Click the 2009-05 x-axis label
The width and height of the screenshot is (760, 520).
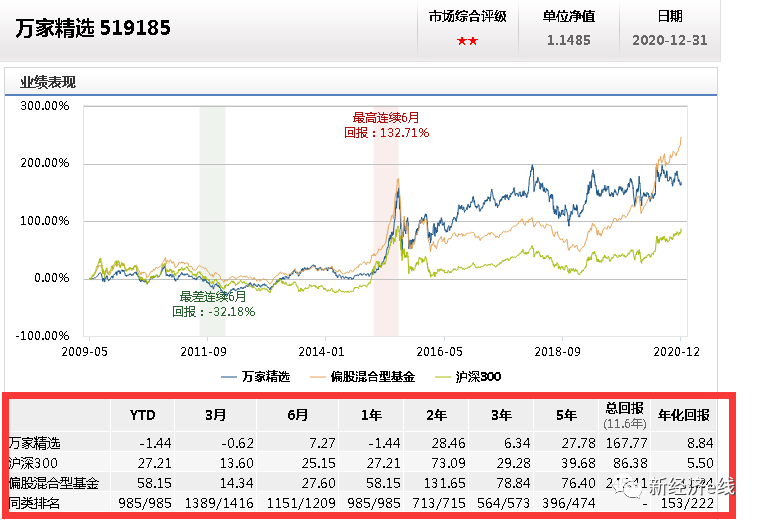(84, 352)
